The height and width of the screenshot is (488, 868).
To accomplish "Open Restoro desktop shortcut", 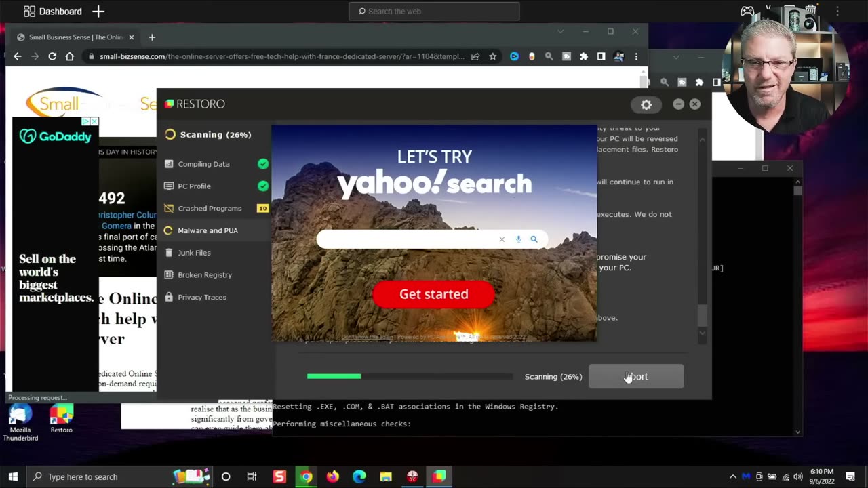I will pyautogui.click(x=61, y=419).
